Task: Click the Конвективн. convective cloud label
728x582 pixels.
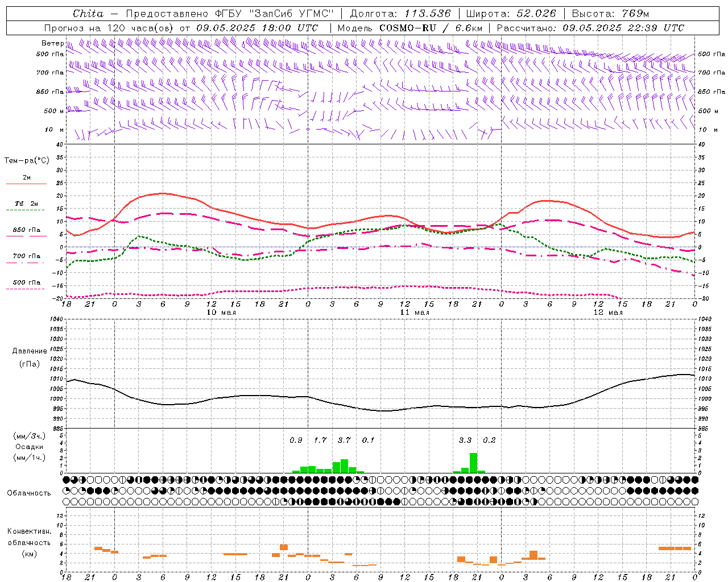Action: pos(29,531)
